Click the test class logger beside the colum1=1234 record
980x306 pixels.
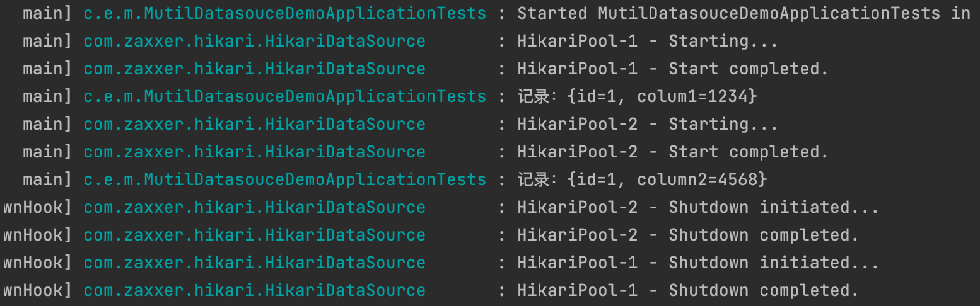click(x=284, y=96)
